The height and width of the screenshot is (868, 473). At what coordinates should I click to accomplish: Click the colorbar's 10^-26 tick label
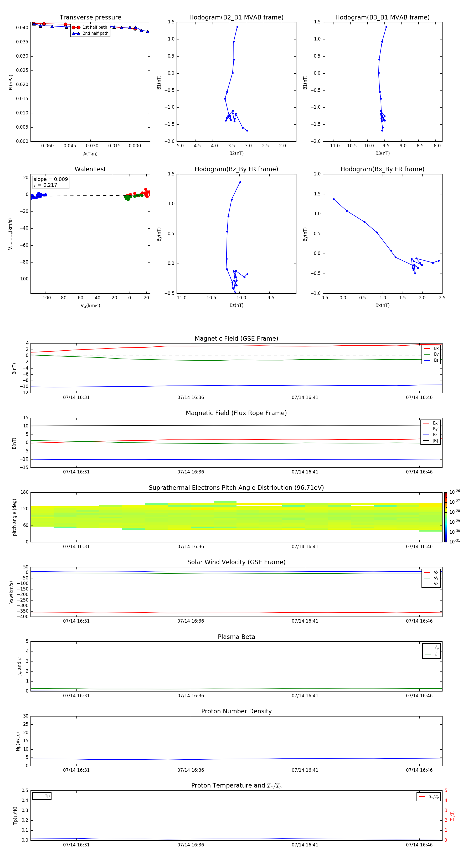click(x=455, y=492)
